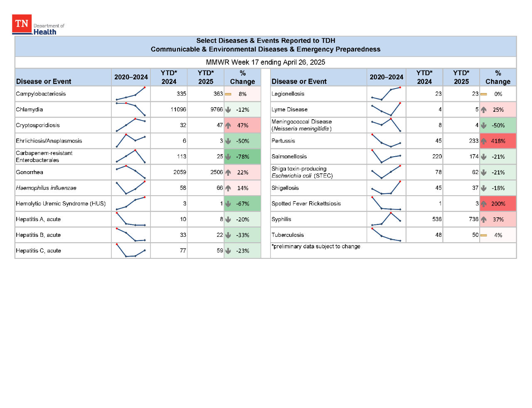Select the MMWR Week 17 title bar
532x408 pixels.
tap(266, 62)
